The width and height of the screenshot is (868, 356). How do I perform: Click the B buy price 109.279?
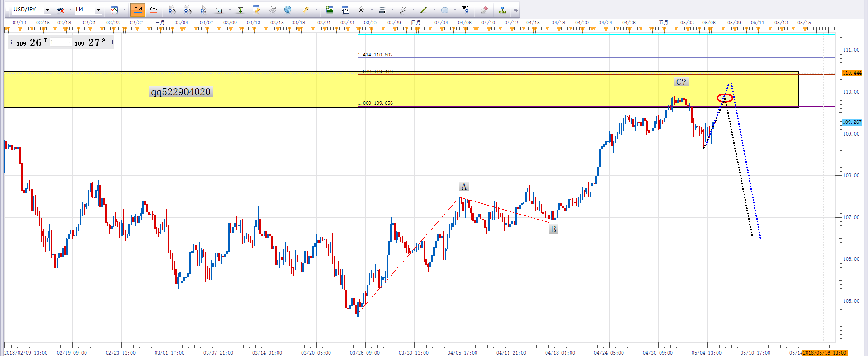pyautogui.click(x=94, y=42)
